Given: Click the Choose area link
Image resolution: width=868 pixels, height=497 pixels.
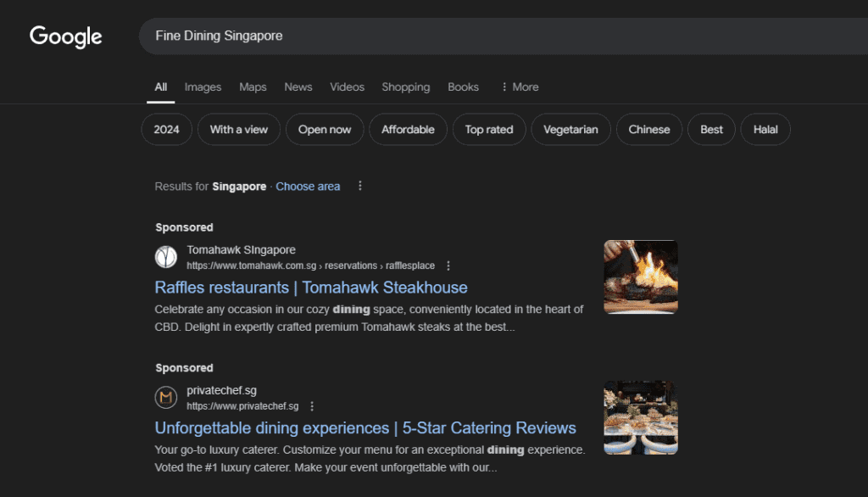Looking at the screenshot, I should pos(308,187).
